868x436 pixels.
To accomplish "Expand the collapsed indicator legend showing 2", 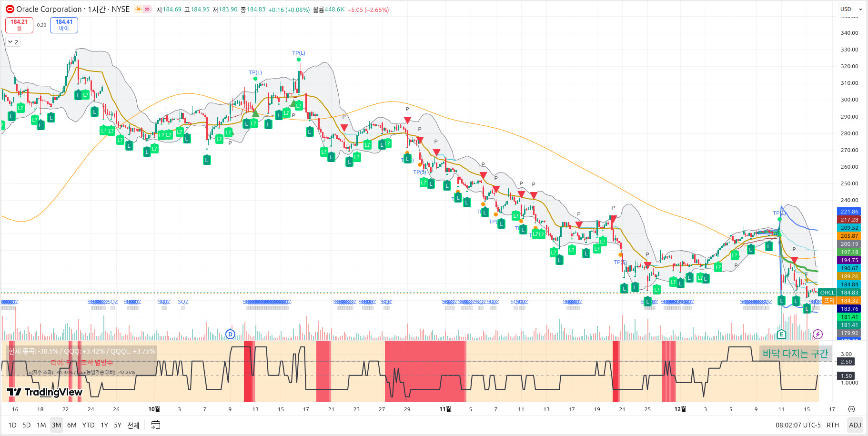I will tap(13, 42).
